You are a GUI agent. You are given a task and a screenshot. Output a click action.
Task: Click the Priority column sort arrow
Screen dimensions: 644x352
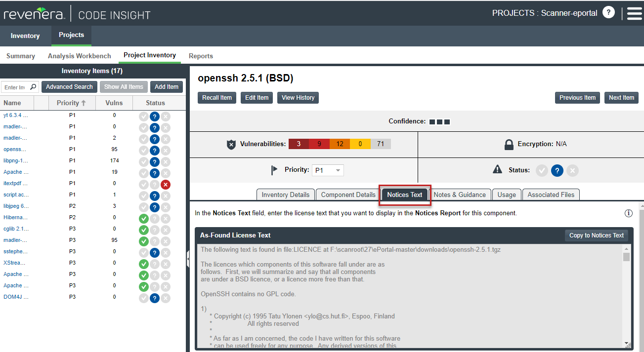pos(84,103)
